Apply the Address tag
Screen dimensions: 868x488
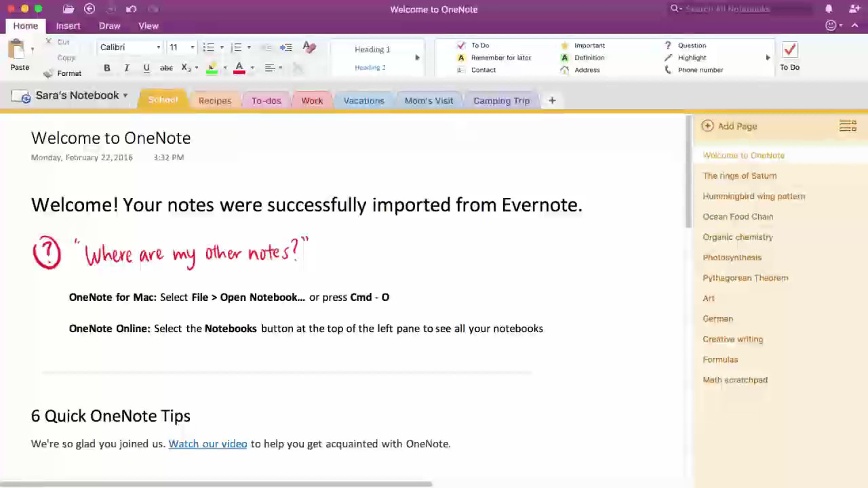[580, 70]
